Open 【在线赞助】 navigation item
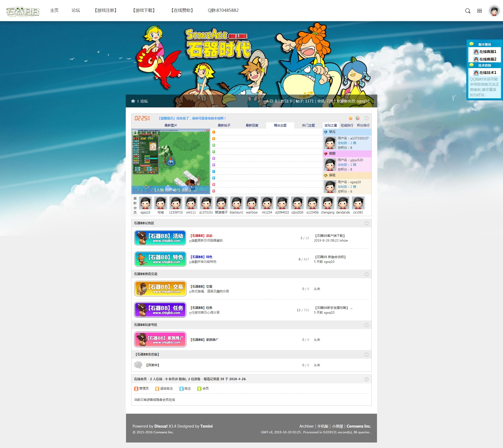 (182, 10)
